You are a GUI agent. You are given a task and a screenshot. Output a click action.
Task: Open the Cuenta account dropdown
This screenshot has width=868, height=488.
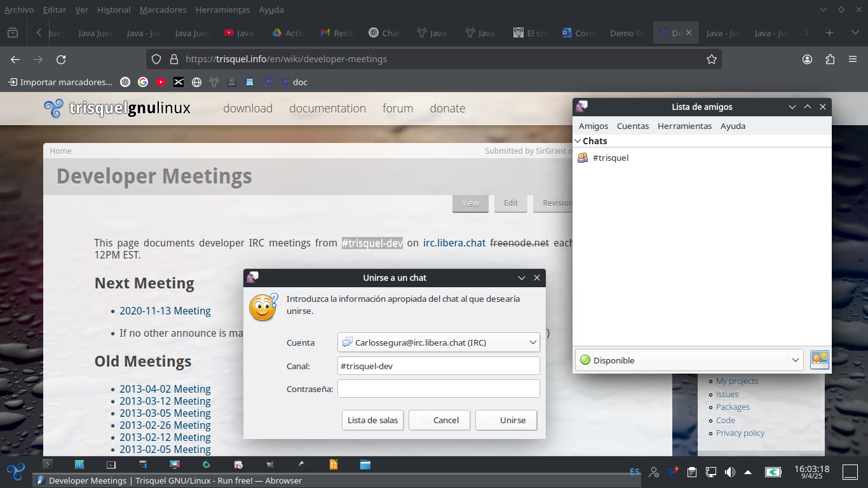tap(438, 342)
